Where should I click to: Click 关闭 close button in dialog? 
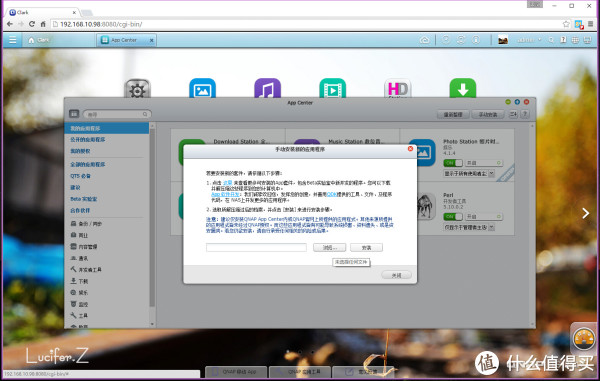(396, 275)
